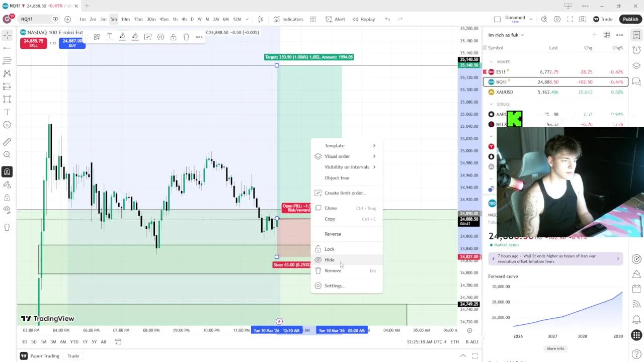This screenshot has width=644, height=362.
Task: Choose Create limit order menu entry
Action: [347, 193]
